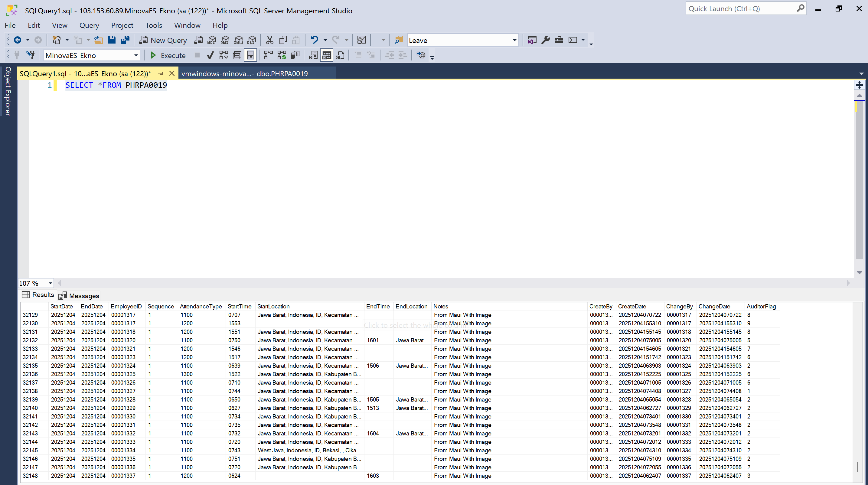Click the New Query button
The image size is (868, 485).
click(163, 41)
